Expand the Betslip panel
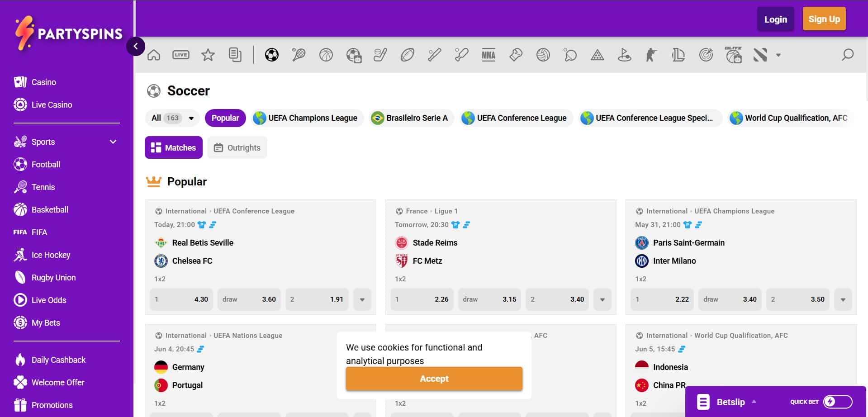The width and height of the screenshot is (868, 417). [x=728, y=402]
